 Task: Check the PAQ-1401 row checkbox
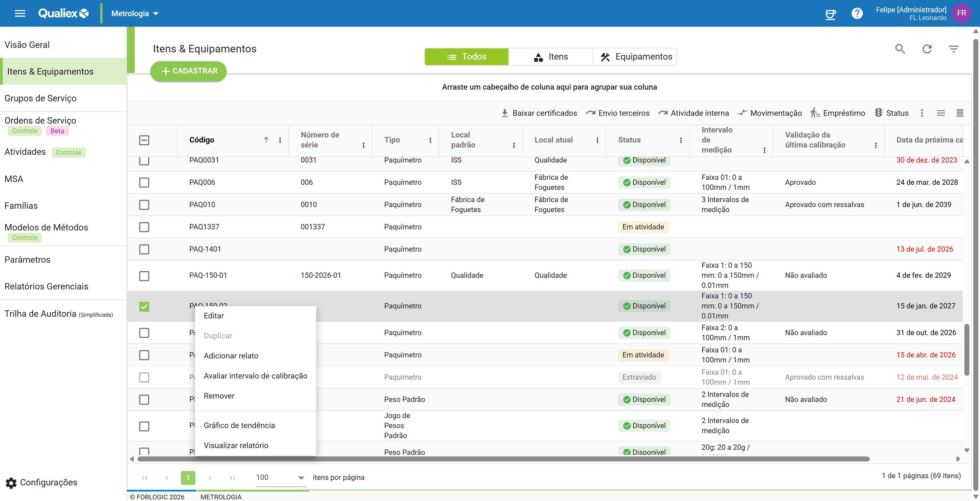144,249
